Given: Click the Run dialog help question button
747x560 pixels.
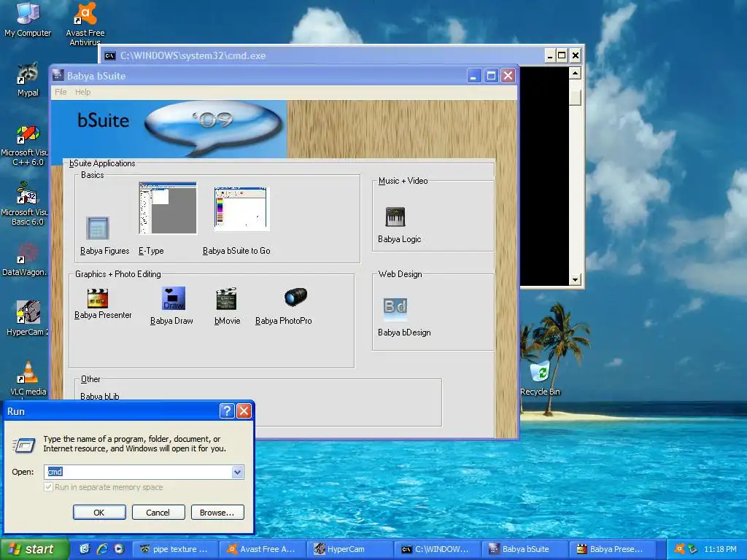Looking at the screenshot, I should point(227,411).
